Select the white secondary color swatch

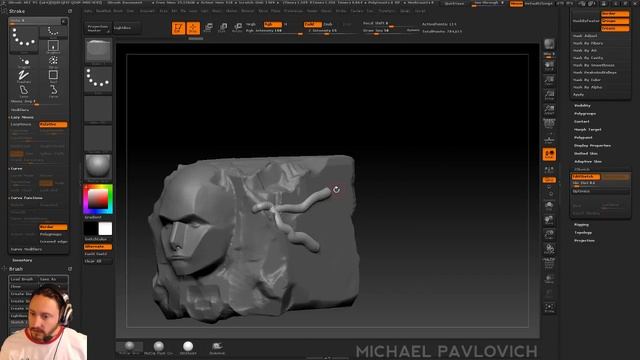pyautogui.click(x=105, y=229)
